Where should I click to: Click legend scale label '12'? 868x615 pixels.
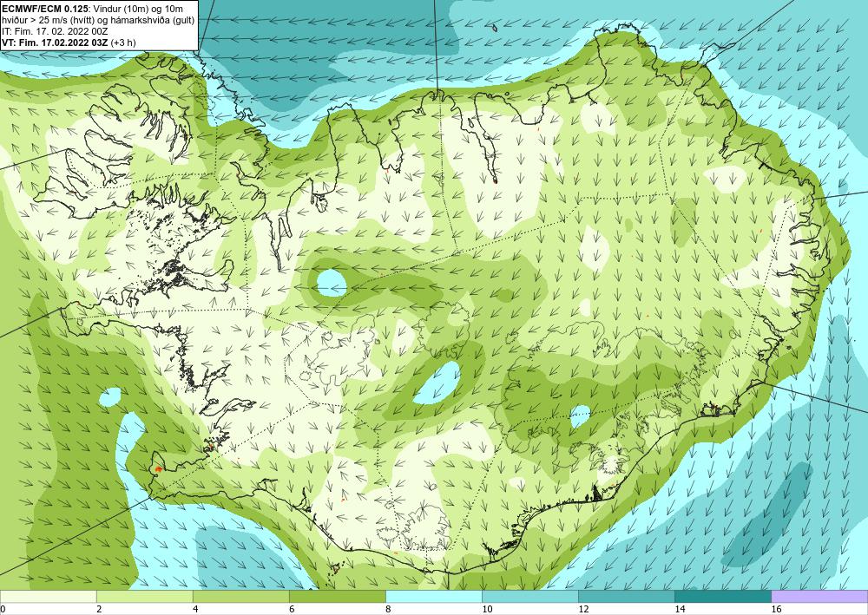click(x=583, y=610)
